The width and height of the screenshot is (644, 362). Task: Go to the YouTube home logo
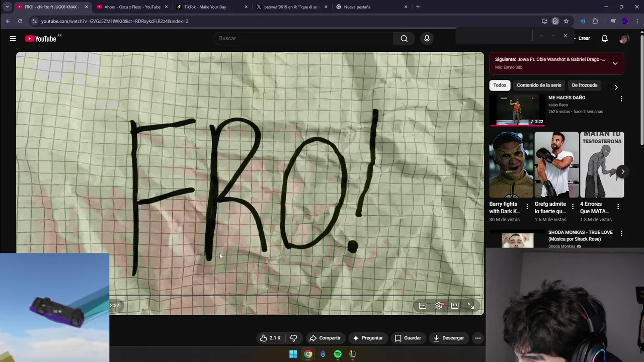(x=41, y=39)
